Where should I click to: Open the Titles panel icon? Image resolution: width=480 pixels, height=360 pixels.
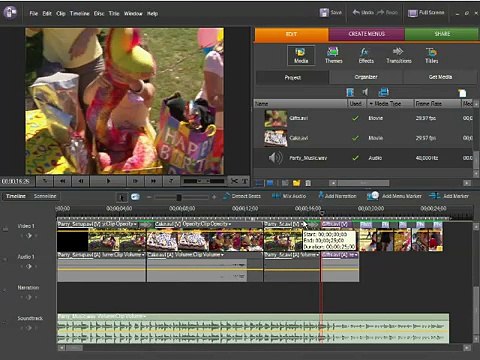pyautogui.click(x=431, y=55)
